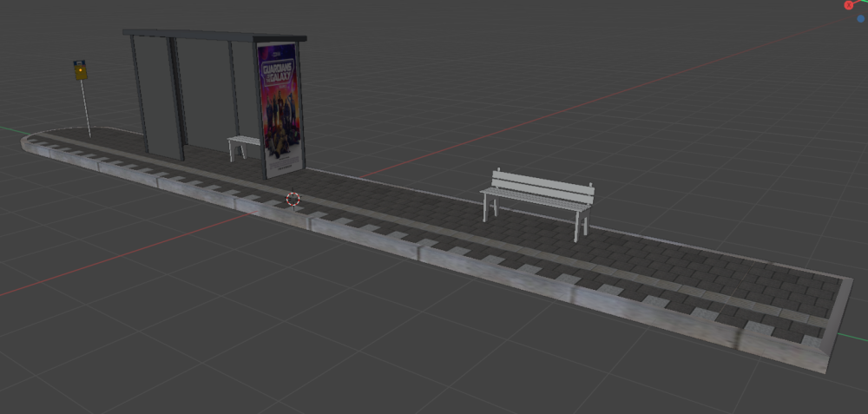
Task: Click the shelter's left back wall panel
Action: pyautogui.click(x=156, y=94)
